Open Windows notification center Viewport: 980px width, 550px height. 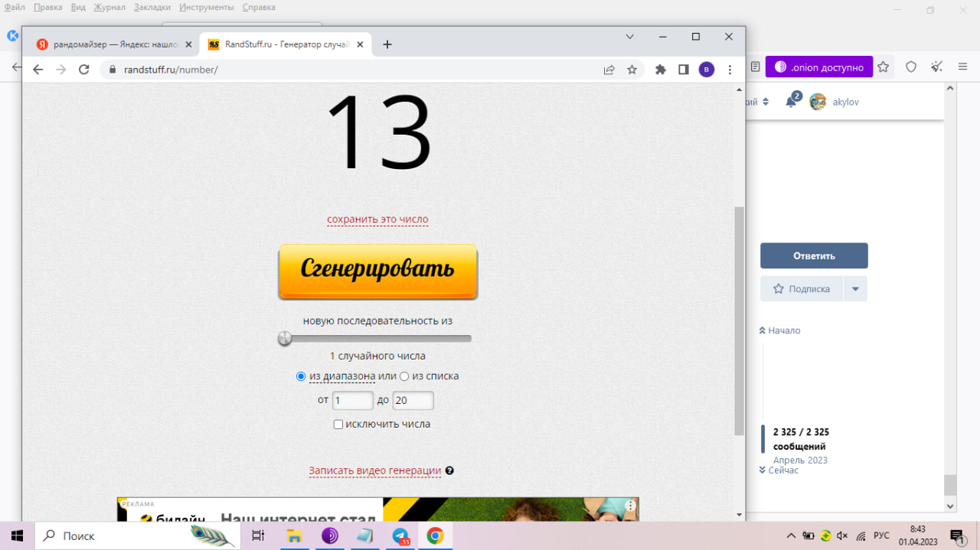(957, 535)
